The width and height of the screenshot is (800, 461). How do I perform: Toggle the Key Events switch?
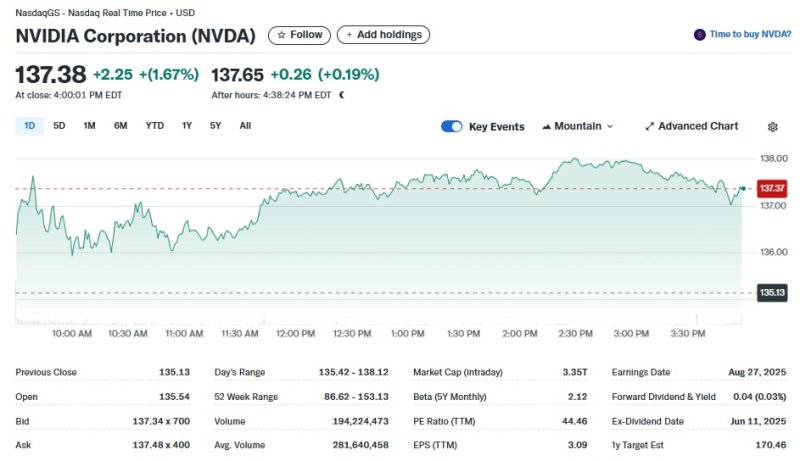point(452,127)
